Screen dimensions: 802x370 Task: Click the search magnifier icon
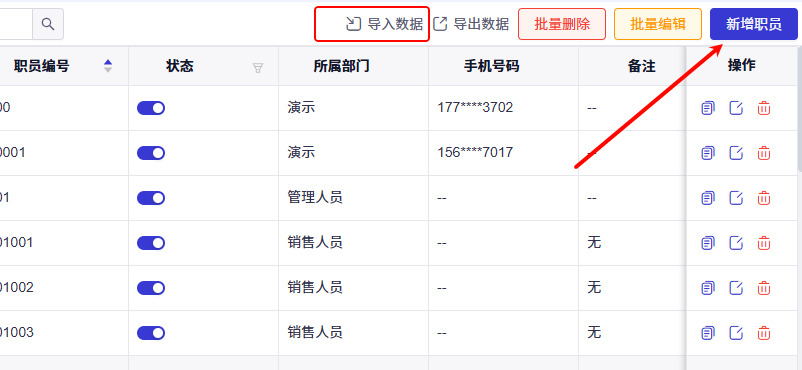pyautogui.click(x=48, y=24)
